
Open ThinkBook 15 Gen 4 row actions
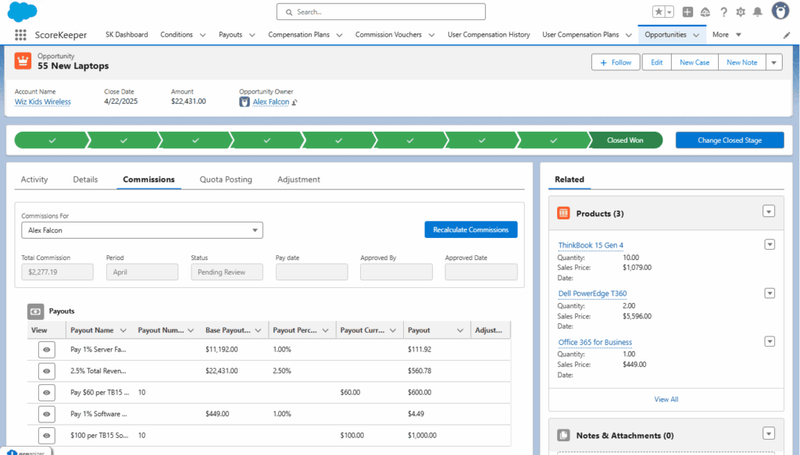click(x=770, y=245)
